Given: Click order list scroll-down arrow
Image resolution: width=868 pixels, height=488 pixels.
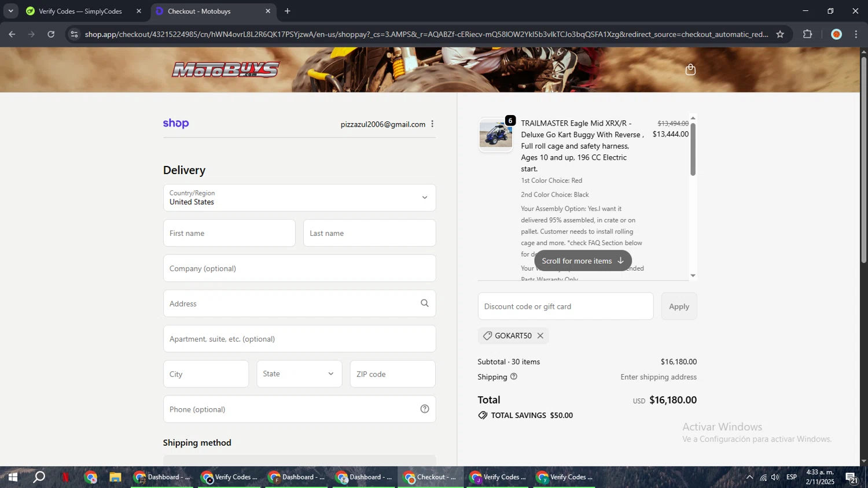Looking at the screenshot, I should click(x=693, y=276).
